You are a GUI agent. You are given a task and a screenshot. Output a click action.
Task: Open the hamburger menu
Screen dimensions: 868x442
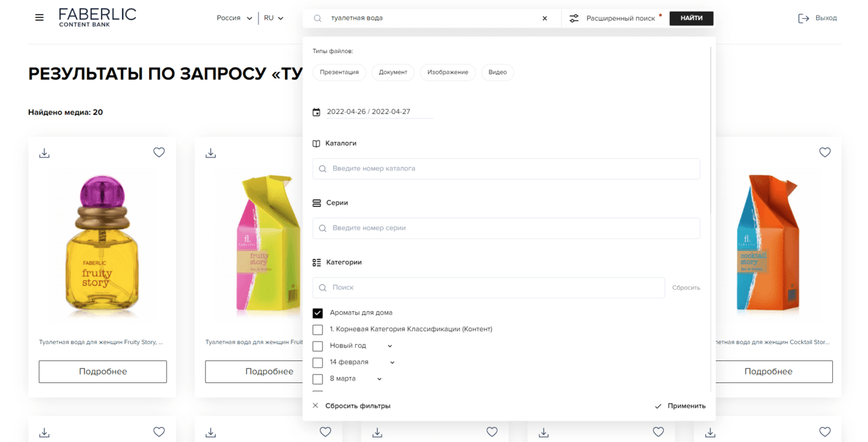coord(40,17)
